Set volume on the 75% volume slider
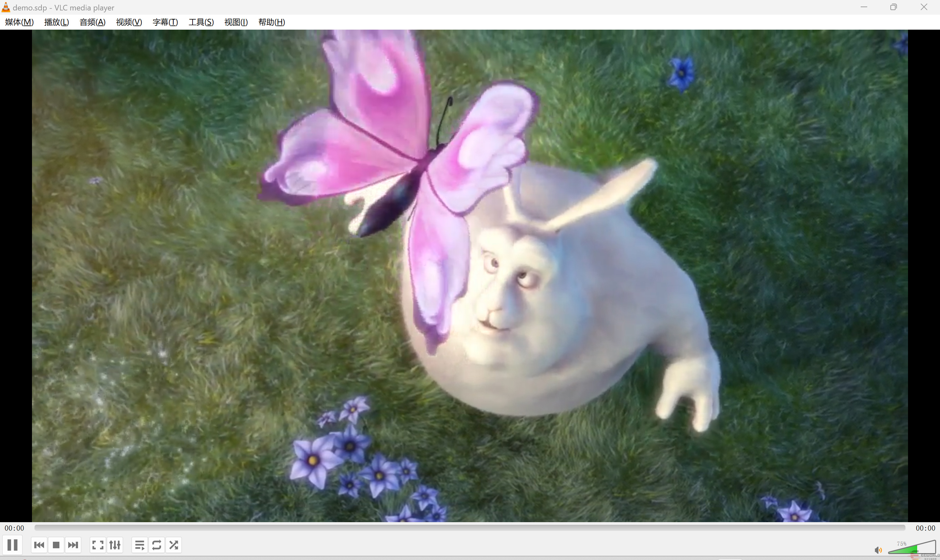 [x=912, y=547]
